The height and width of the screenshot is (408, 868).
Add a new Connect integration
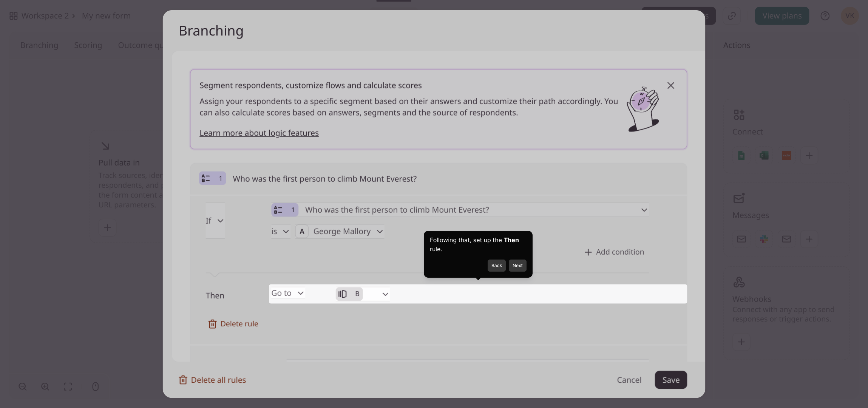coord(809,156)
